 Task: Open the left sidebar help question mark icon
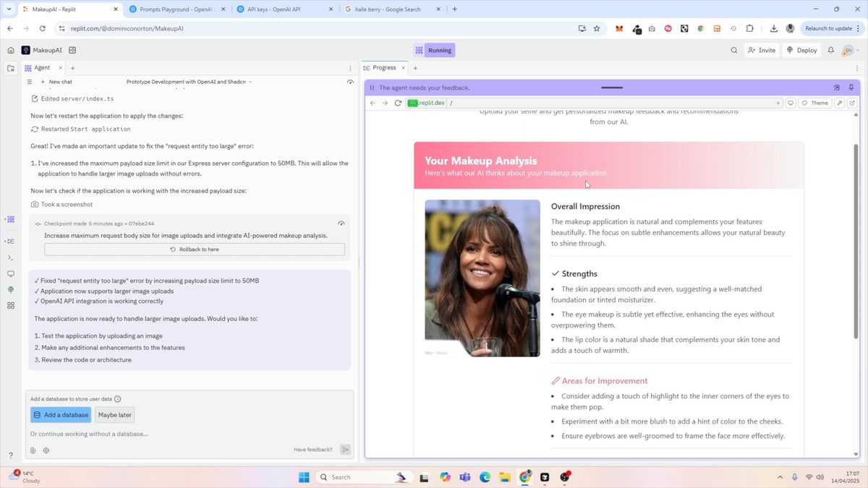tap(10, 455)
